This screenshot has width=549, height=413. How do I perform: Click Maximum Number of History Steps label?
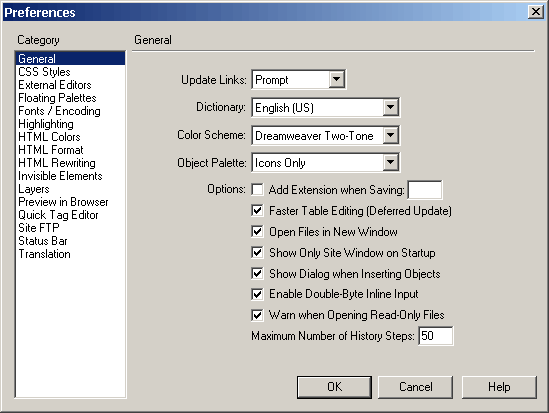[x=333, y=336]
